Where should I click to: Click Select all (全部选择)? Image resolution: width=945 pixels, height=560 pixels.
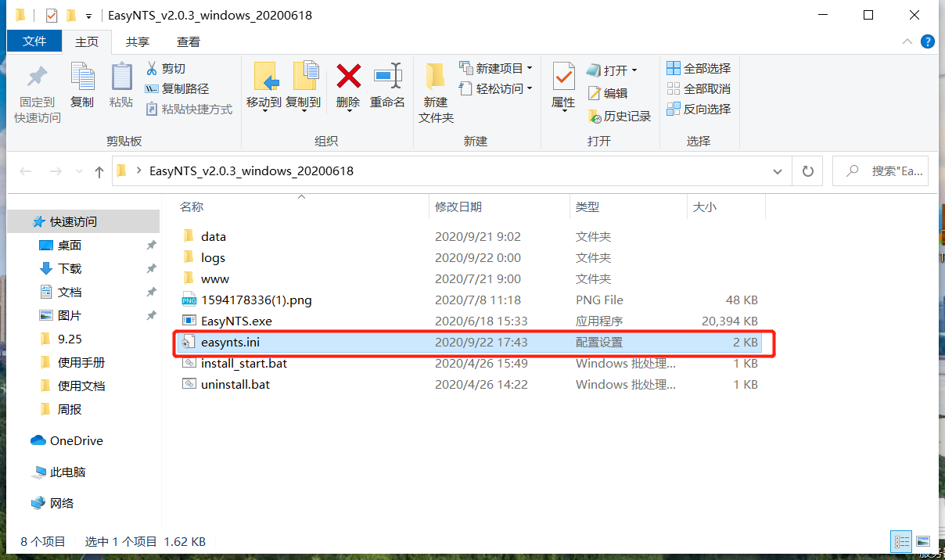pos(699,68)
